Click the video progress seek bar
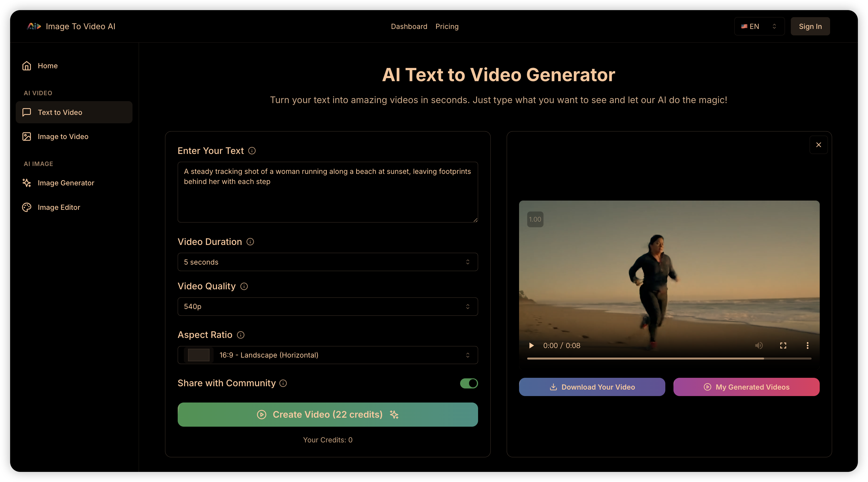The height and width of the screenshot is (482, 868). pyautogui.click(x=669, y=359)
